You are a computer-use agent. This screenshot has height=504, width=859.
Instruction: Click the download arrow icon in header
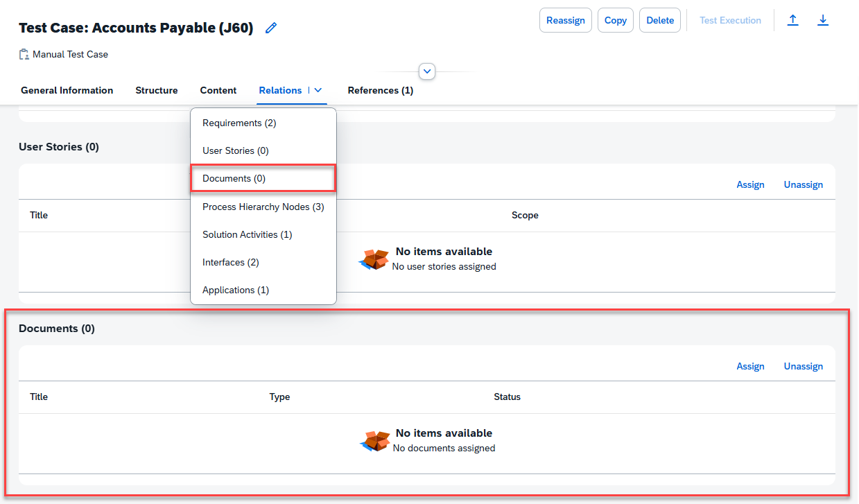(x=823, y=20)
